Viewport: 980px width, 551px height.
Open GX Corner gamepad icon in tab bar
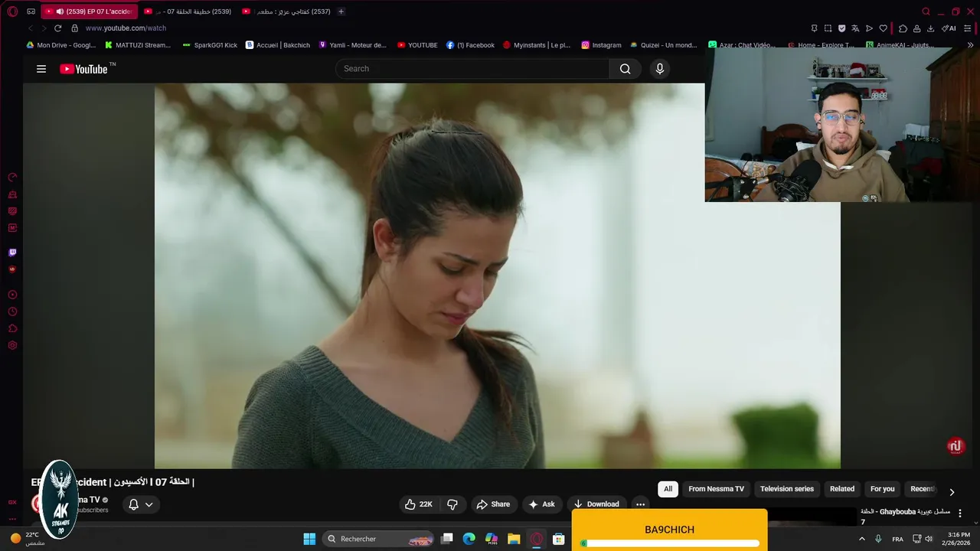click(x=31, y=11)
